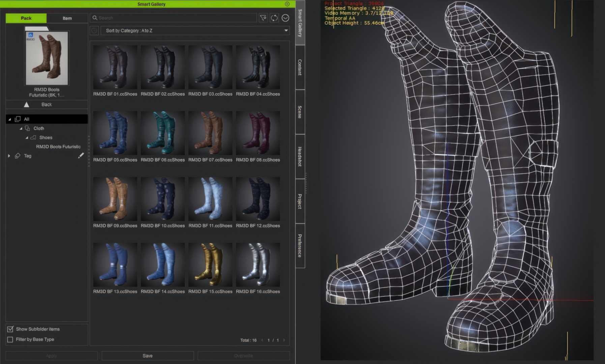Image resolution: width=605 pixels, height=364 pixels.
Task: Enable Filter by Base Type checkbox
Action: point(10,339)
